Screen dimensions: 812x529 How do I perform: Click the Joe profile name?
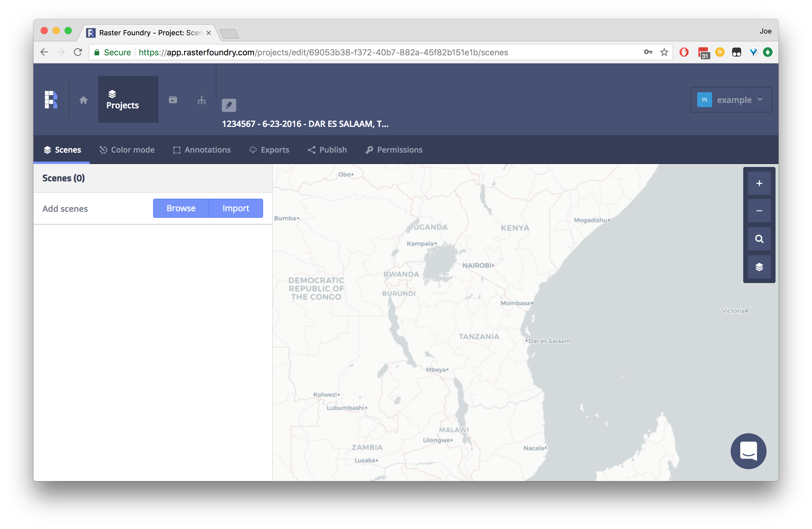tap(765, 31)
